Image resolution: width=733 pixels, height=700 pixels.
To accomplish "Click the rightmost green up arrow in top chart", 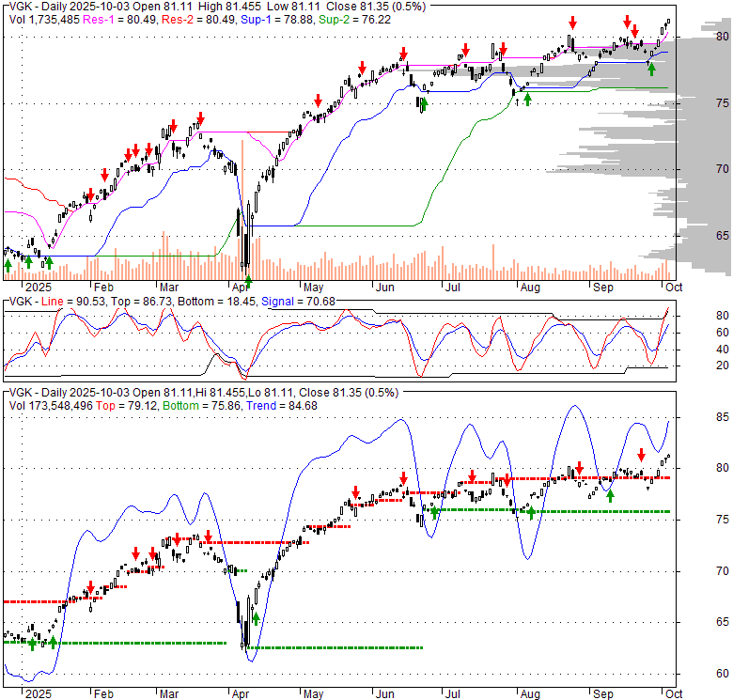I will tap(651, 70).
